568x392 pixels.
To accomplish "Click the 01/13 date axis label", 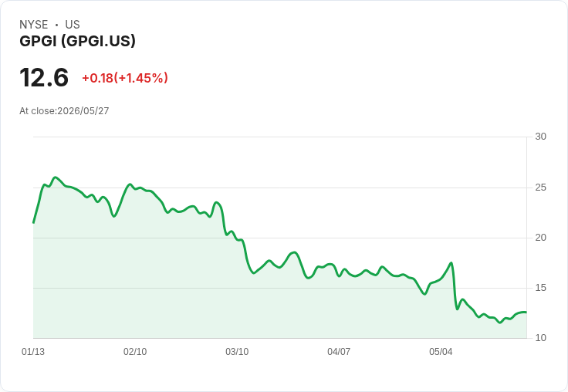I will [33, 352].
